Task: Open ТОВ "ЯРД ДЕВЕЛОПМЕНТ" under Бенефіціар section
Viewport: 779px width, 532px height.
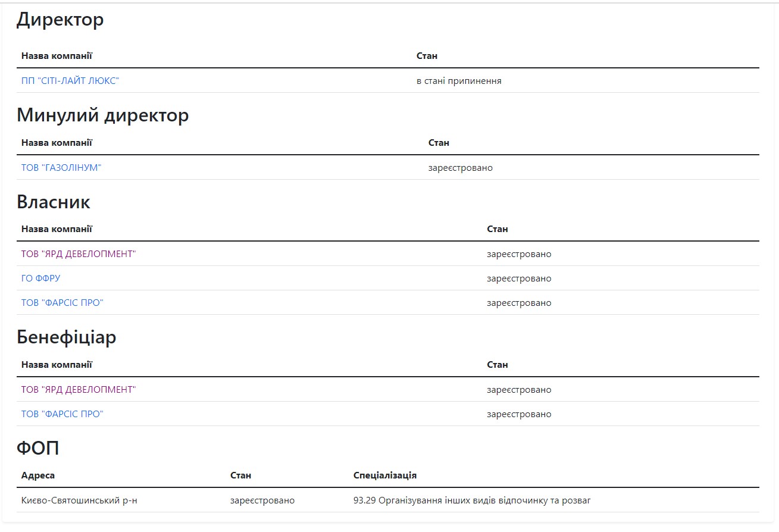Action: click(x=79, y=390)
